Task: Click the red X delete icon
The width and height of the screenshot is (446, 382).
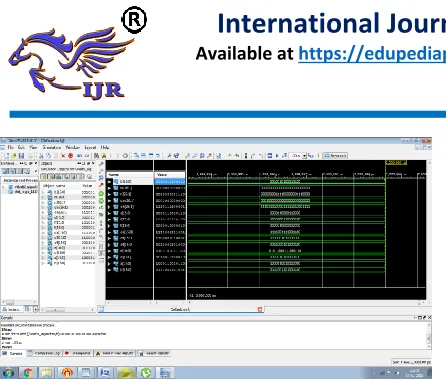Action: [x=63, y=156]
